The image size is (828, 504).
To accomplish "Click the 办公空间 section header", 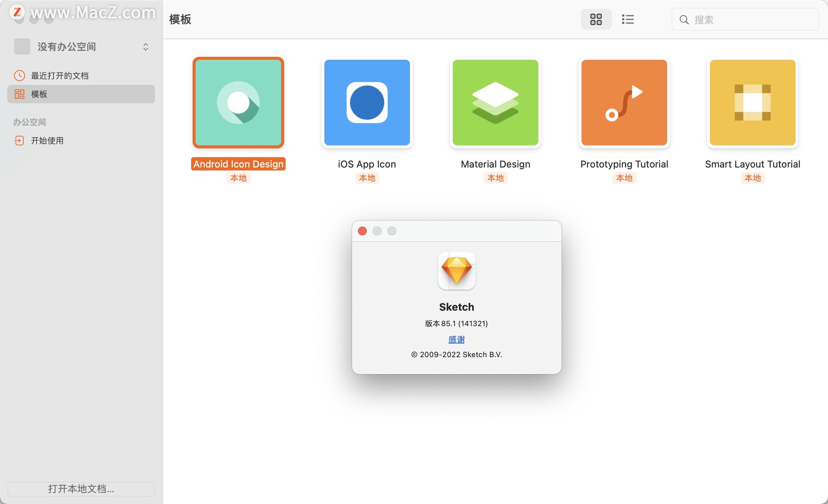I will pos(29,122).
